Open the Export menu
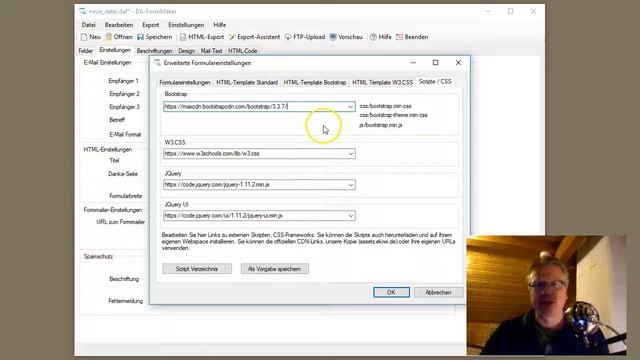640x360 pixels. [151, 25]
